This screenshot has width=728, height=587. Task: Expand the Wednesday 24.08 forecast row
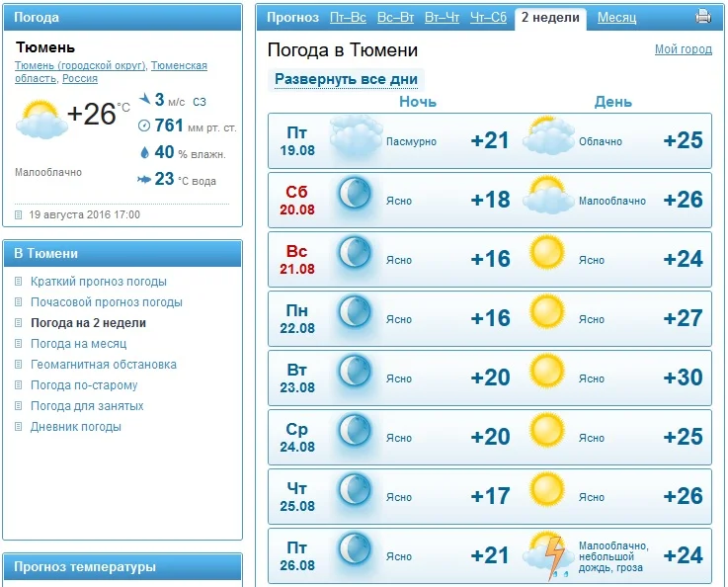[x=489, y=437]
